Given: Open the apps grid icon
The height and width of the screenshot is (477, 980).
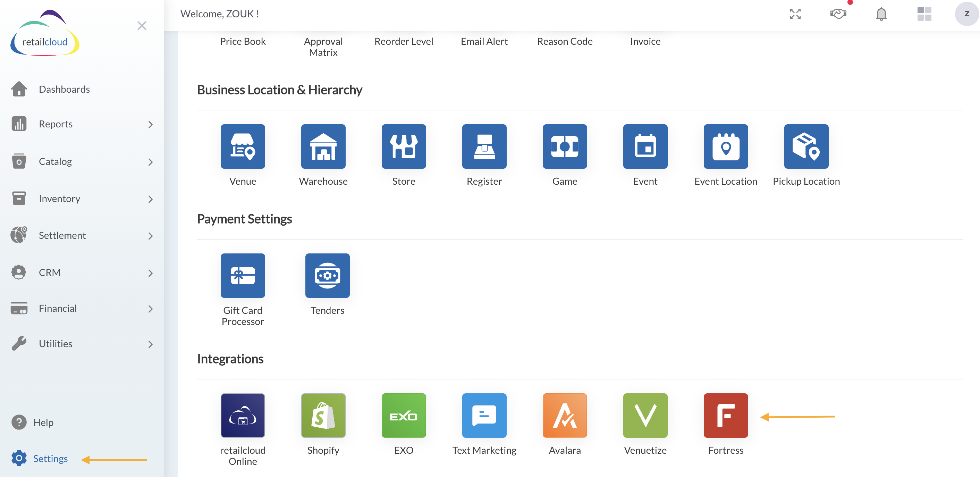Looking at the screenshot, I should coord(924,14).
